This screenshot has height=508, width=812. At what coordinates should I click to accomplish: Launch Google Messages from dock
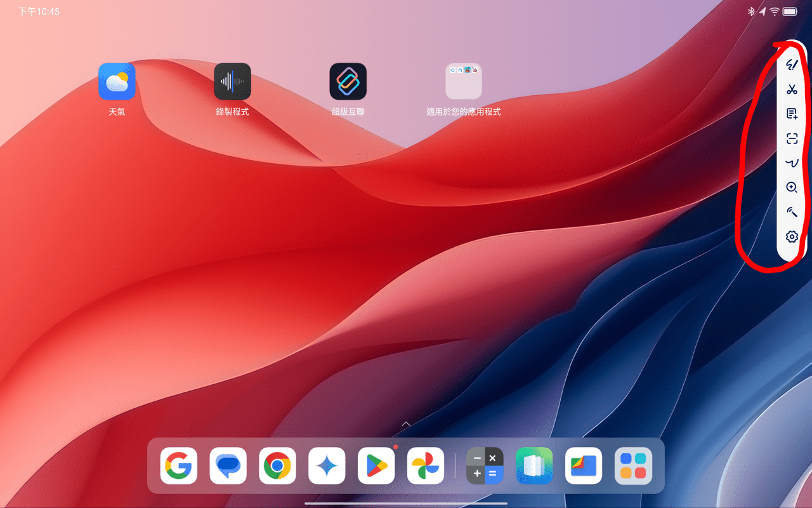tap(228, 466)
